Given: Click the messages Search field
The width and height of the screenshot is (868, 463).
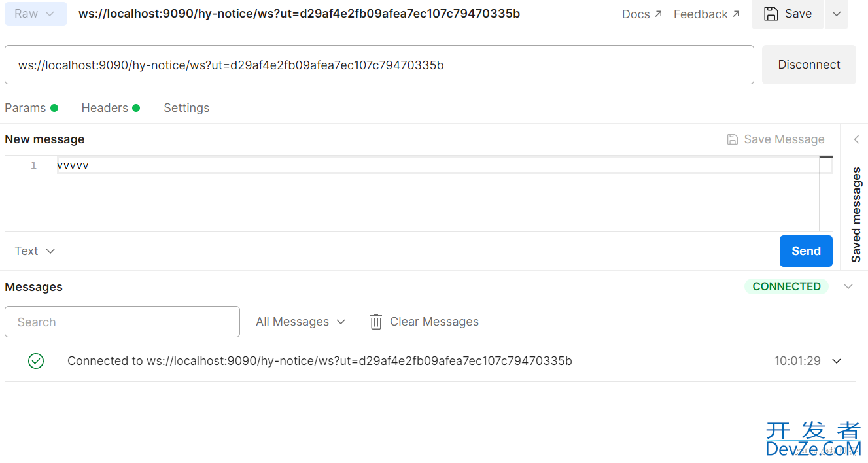Looking at the screenshot, I should [122, 322].
